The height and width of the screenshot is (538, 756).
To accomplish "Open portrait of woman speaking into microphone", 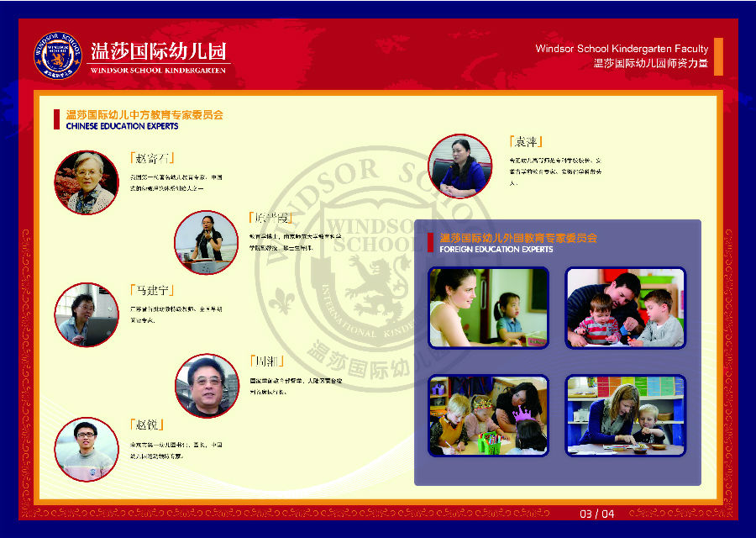I will [206, 242].
